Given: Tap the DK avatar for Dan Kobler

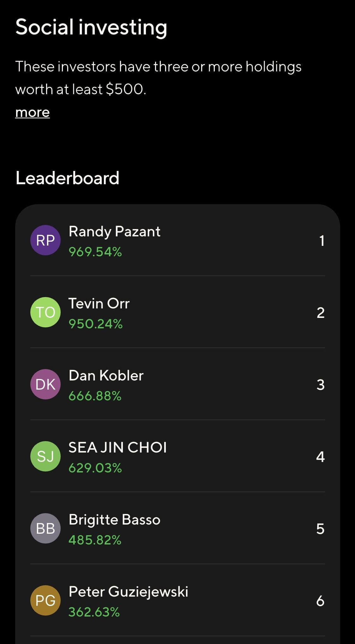Looking at the screenshot, I should [45, 384].
